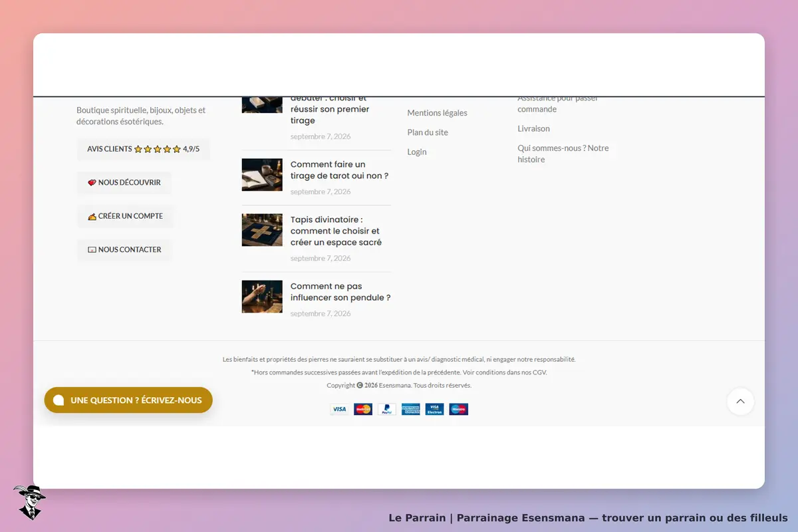Click date under tarot oui non article
This screenshot has height=532, width=798.
321,192
